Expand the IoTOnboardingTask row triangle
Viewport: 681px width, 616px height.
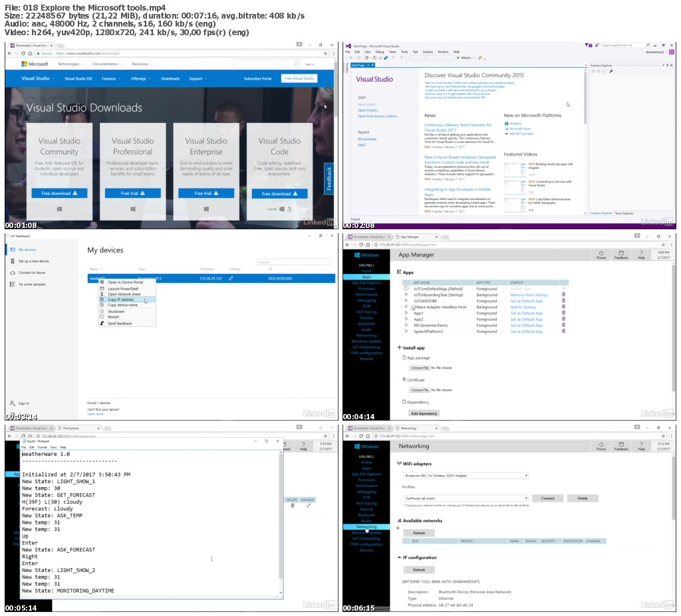point(406,294)
